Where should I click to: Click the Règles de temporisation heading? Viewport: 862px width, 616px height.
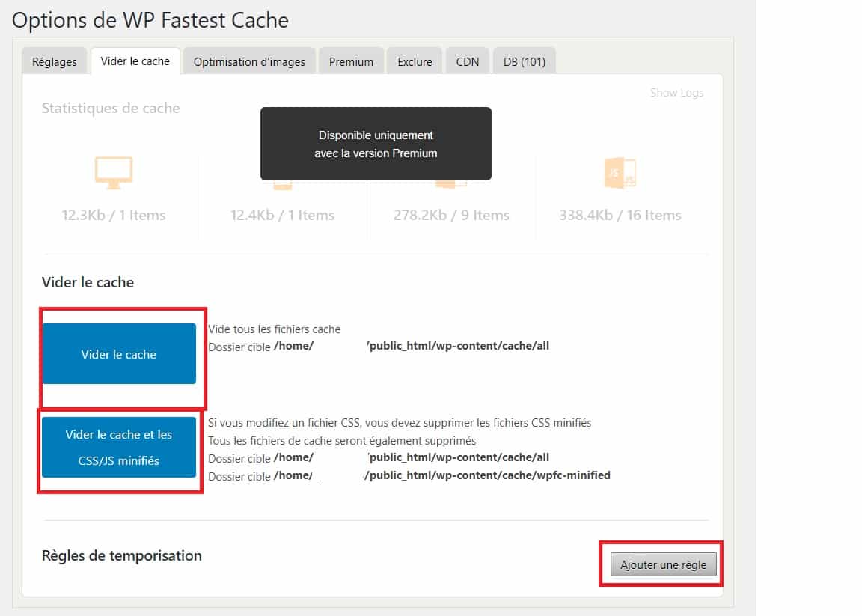[121, 555]
